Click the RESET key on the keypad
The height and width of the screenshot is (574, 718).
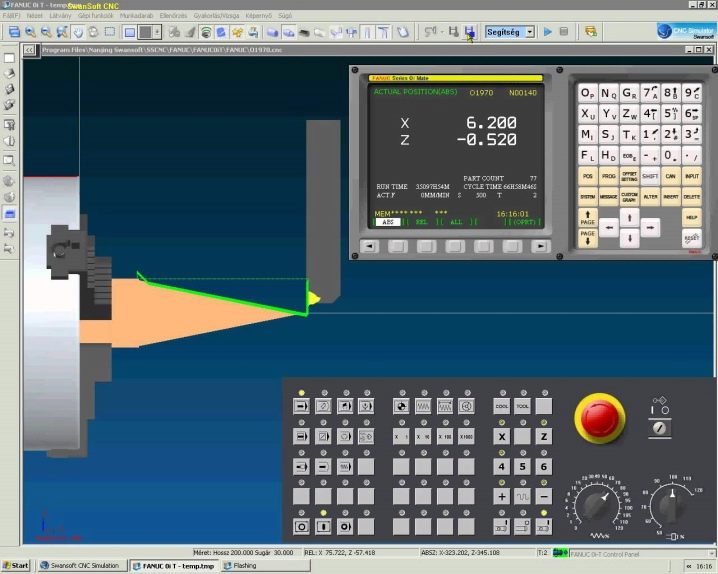click(691, 238)
